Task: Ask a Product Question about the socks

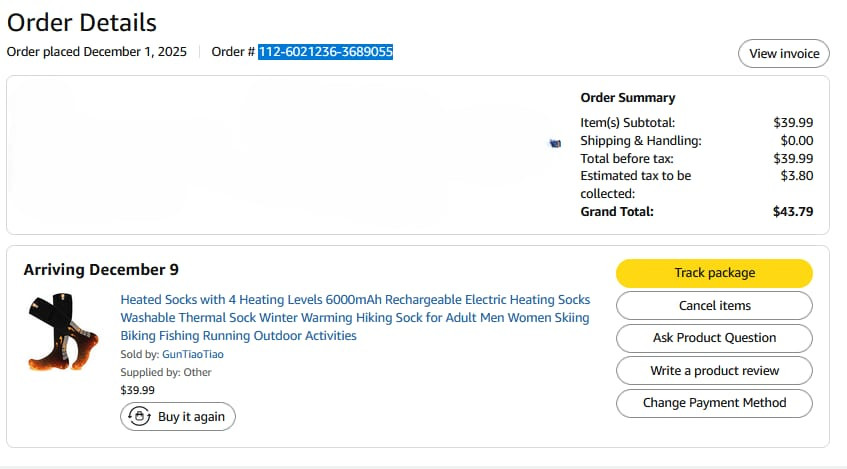Action: (714, 338)
